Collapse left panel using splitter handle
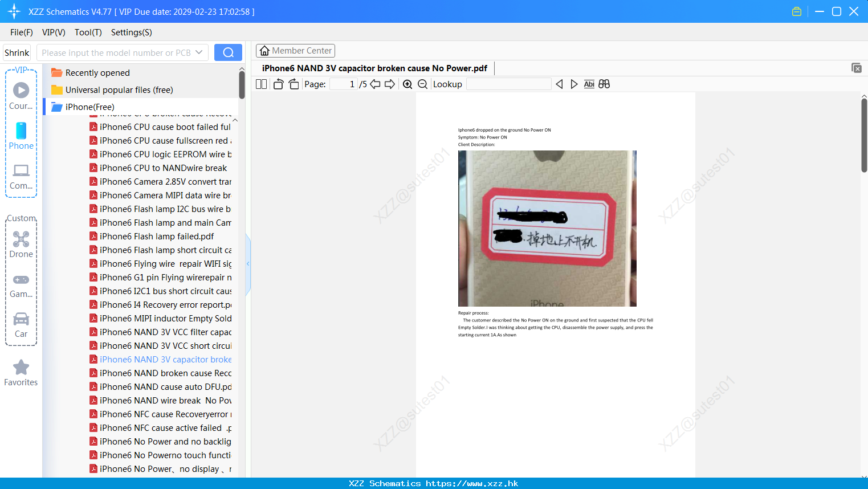Viewport: 868px width, 489px height. (248, 264)
